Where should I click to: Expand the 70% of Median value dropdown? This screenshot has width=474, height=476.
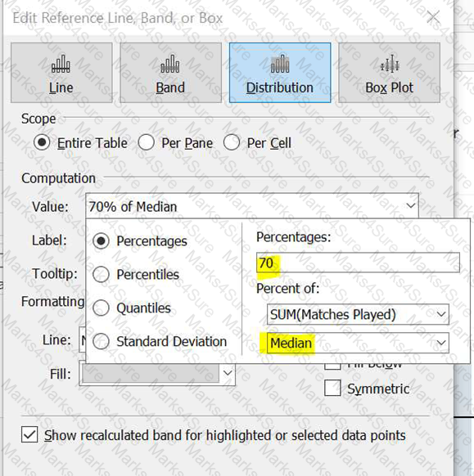click(x=252, y=206)
